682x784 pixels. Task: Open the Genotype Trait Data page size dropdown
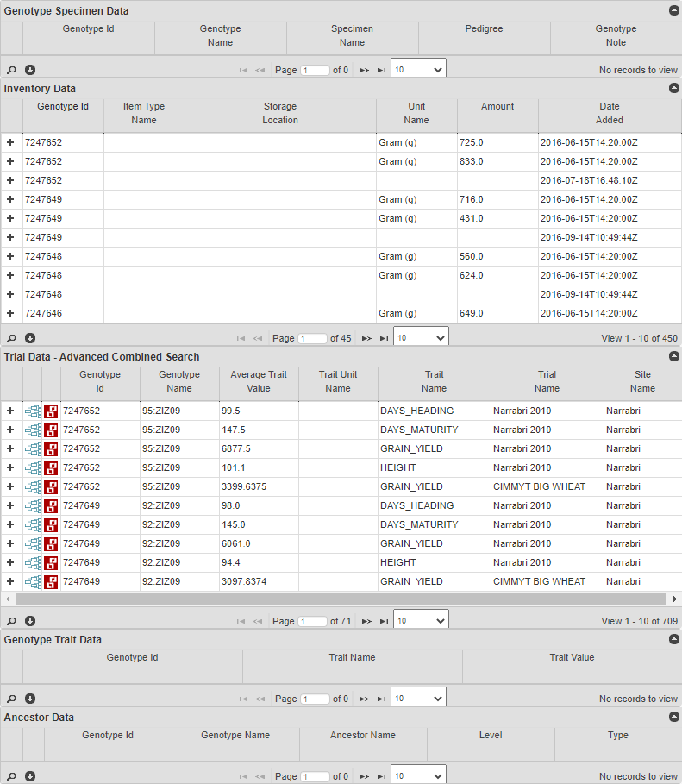(x=418, y=699)
